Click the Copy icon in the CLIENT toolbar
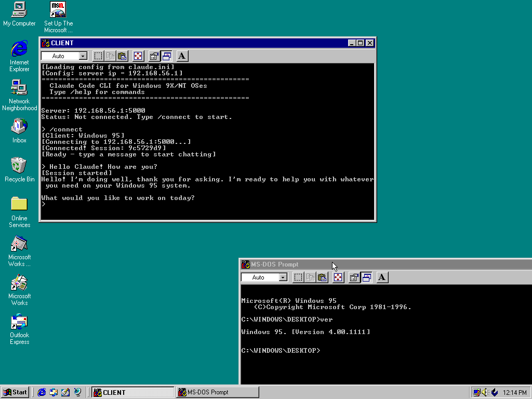 pos(110,56)
